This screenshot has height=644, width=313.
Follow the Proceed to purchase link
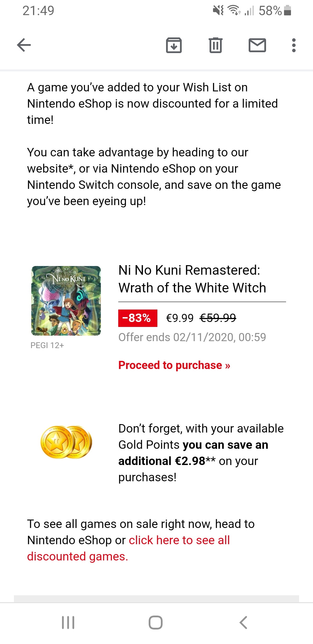coord(174,365)
